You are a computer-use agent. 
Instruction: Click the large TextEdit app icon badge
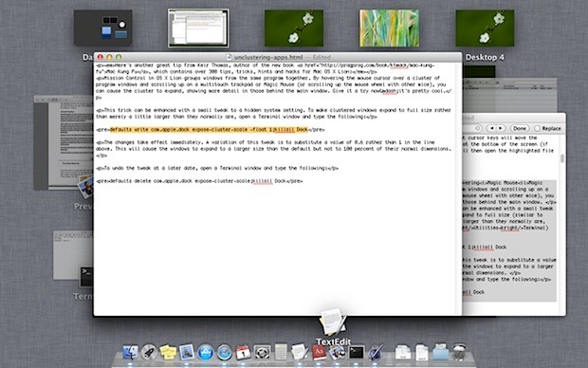tap(333, 322)
